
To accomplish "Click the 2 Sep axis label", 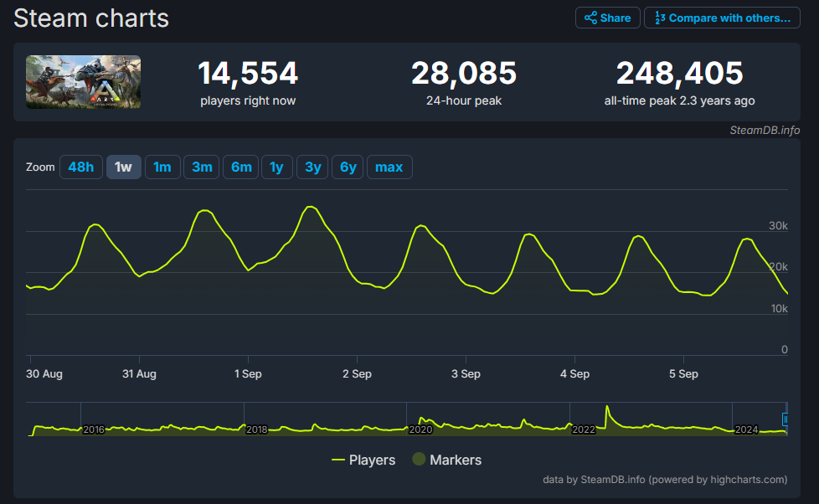I will pyautogui.click(x=358, y=374).
